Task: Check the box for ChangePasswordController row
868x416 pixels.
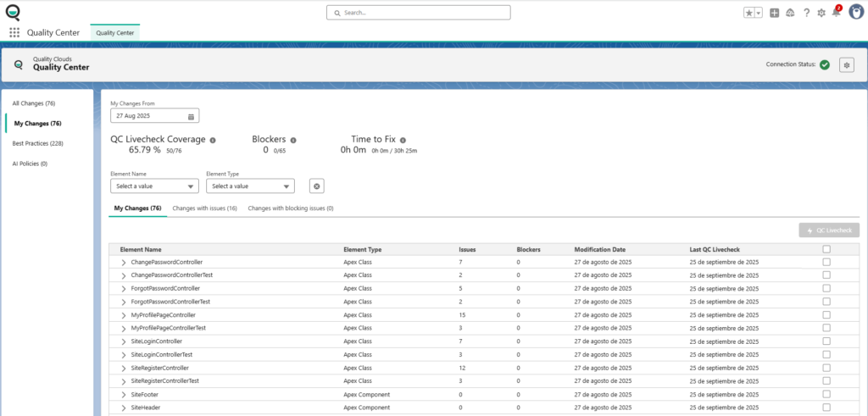Action: tap(826, 263)
